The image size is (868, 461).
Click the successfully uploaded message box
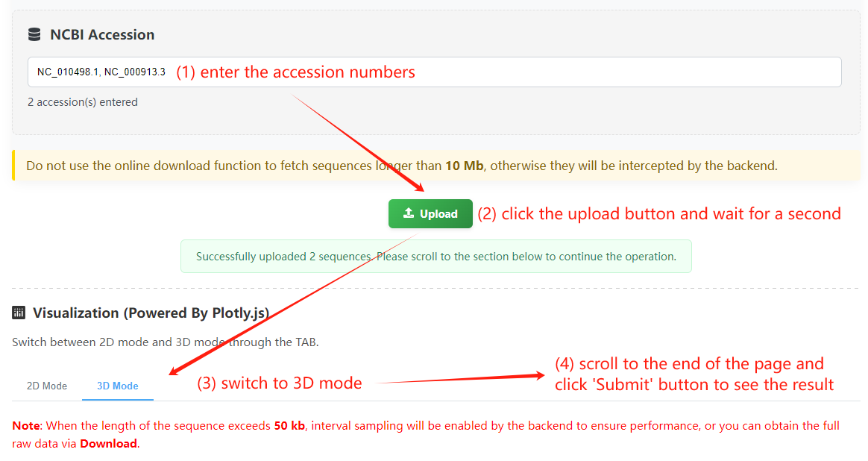pyautogui.click(x=435, y=257)
